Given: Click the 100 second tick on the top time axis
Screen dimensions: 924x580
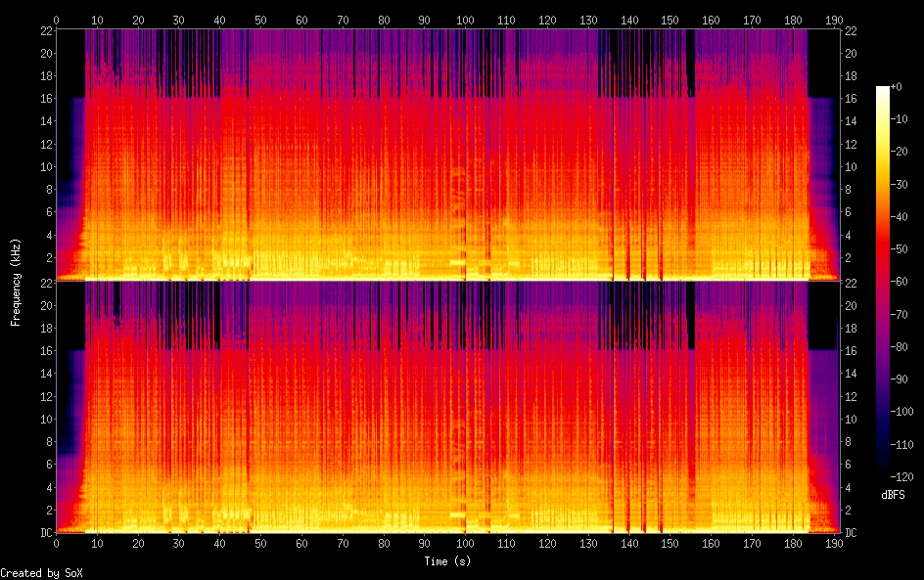Looking at the screenshot, I should coord(466,20).
